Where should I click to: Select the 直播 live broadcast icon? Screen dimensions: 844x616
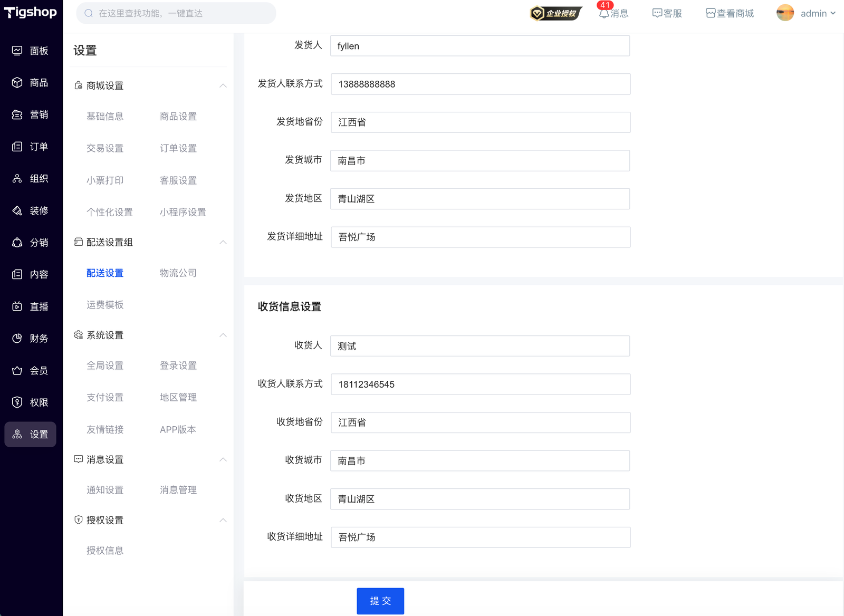coord(17,306)
